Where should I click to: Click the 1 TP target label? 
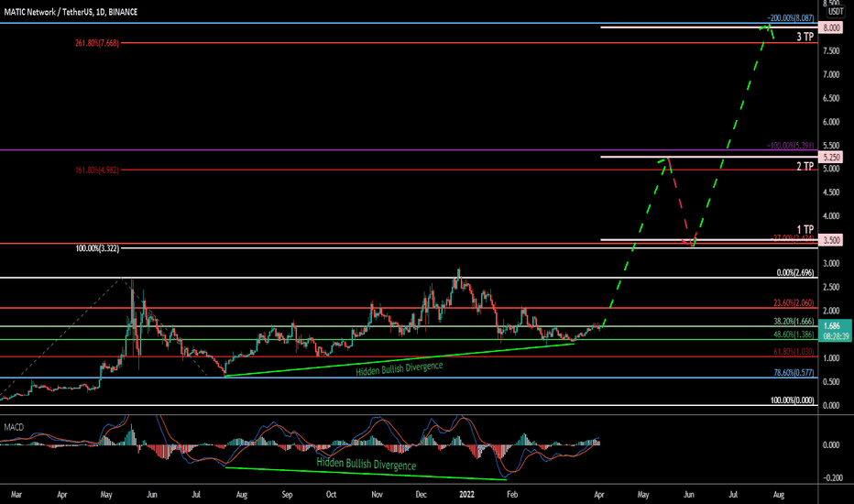coord(805,229)
